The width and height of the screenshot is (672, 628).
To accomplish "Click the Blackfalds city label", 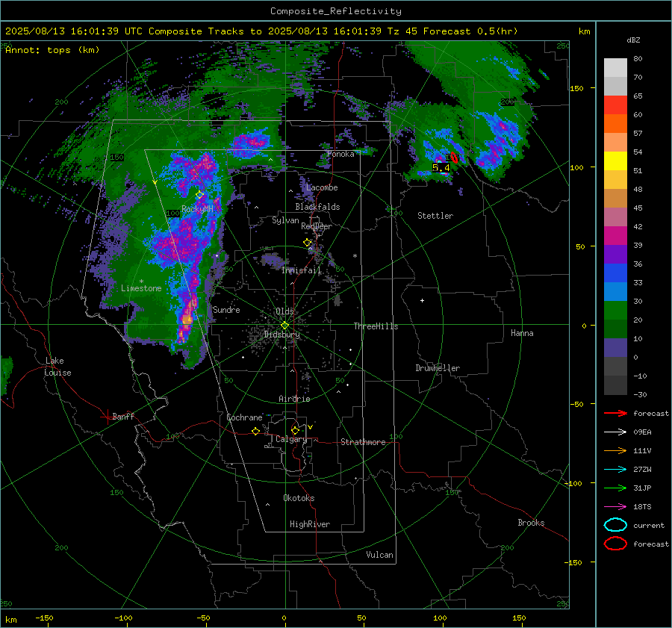I will tap(317, 207).
